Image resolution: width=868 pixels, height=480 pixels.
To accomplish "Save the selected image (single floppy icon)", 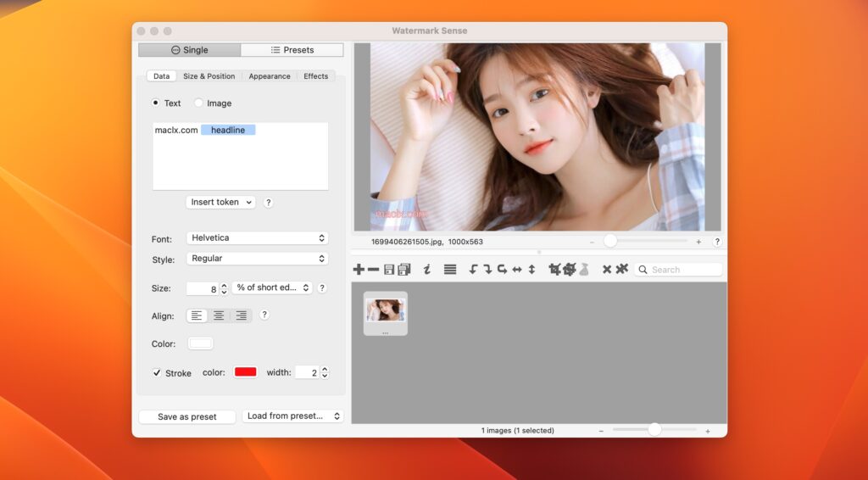I will [389, 270].
